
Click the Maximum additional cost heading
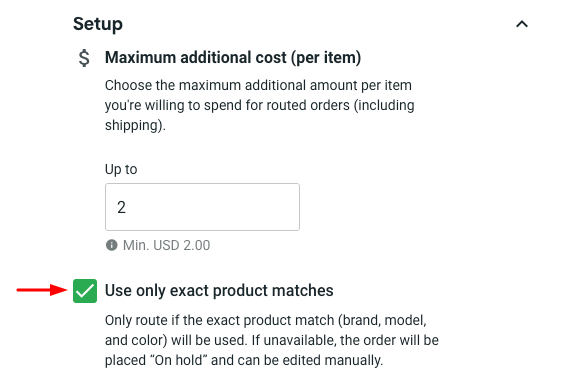[x=233, y=57]
